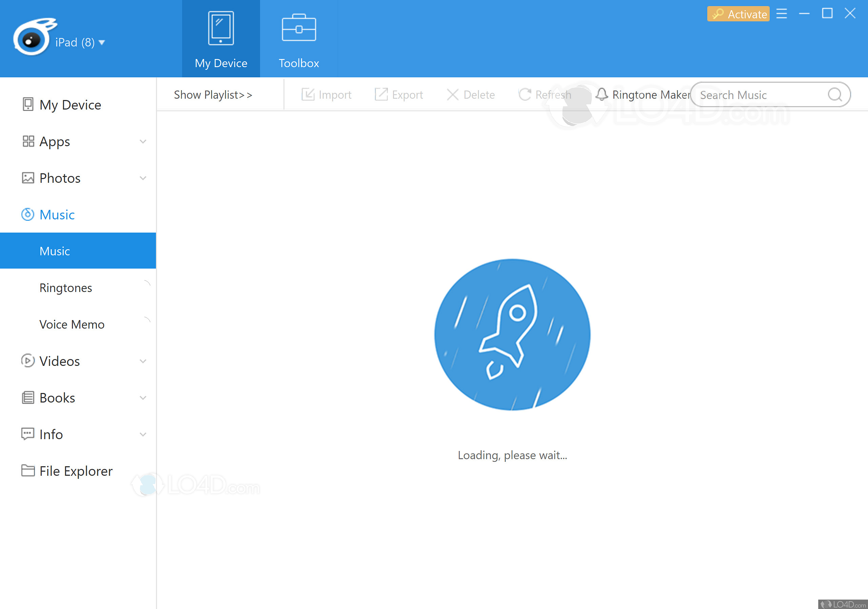Viewport: 868px width, 609px height.
Task: Click the hamburger menu icon top-right
Action: [x=786, y=13]
